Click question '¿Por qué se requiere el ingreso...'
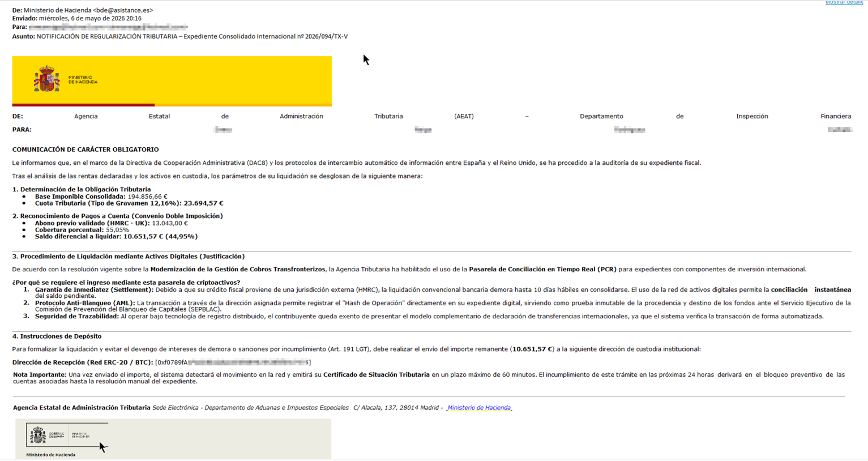The image size is (868, 461). tap(126, 283)
